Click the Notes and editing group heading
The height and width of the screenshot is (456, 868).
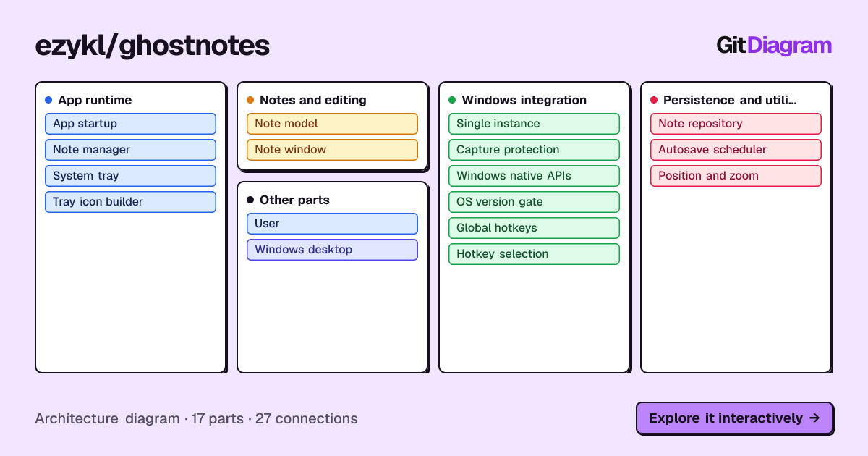tap(313, 100)
